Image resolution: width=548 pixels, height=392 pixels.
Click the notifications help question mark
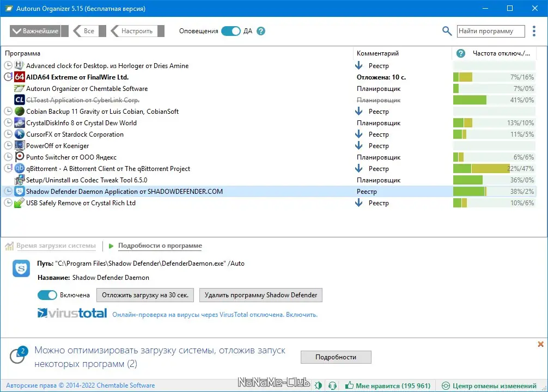pyautogui.click(x=261, y=31)
